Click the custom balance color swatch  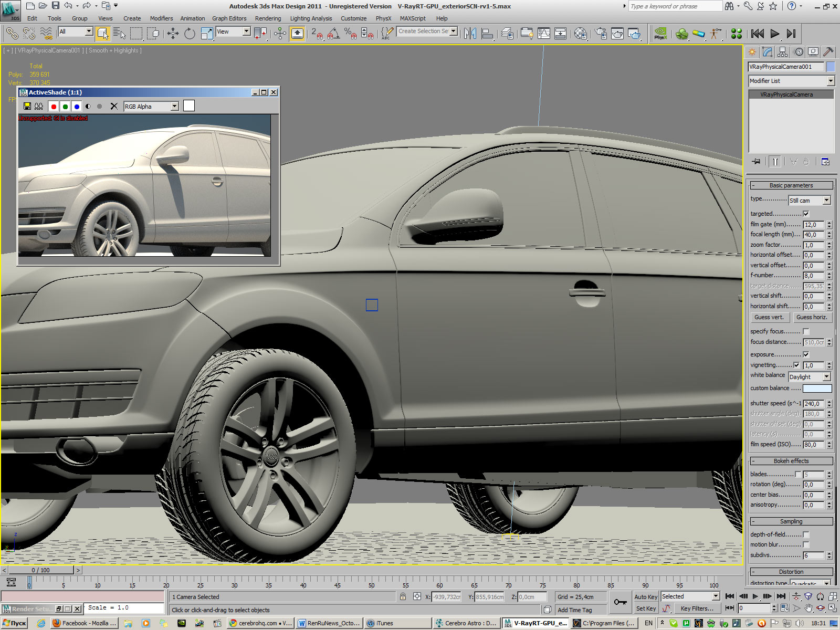(x=817, y=388)
